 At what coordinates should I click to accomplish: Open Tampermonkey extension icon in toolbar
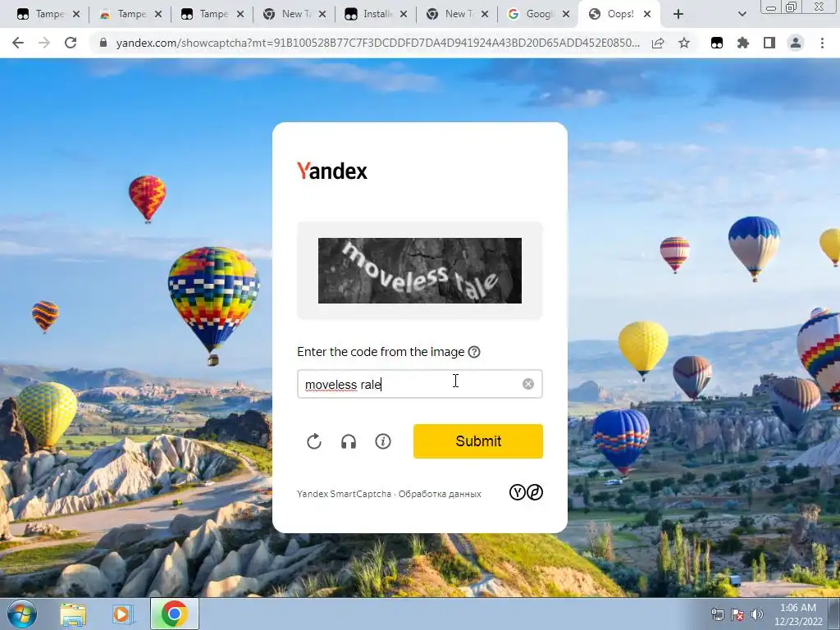point(717,43)
